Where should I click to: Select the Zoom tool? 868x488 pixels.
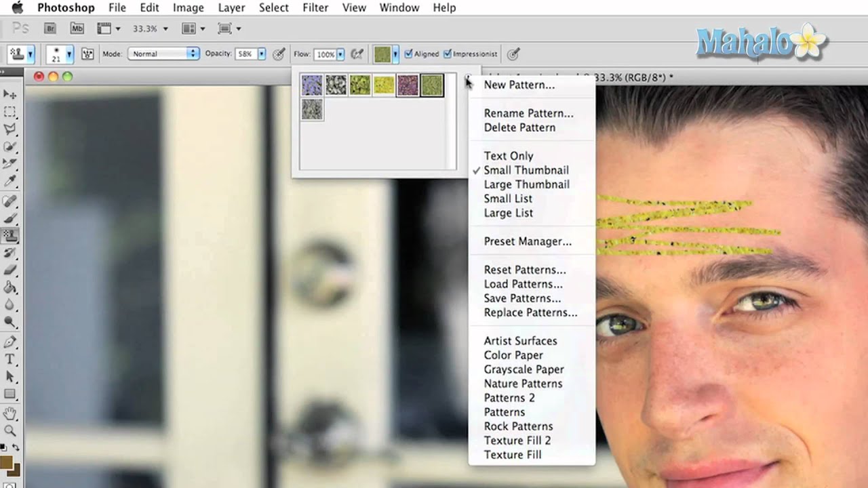[10, 430]
